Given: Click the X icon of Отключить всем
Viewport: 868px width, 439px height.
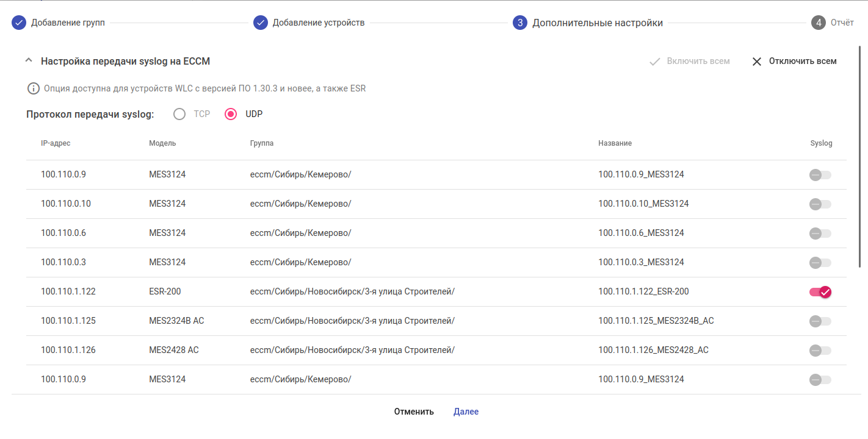Looking at the screenshot, I should pyautogui.click(x=757, y=62).
